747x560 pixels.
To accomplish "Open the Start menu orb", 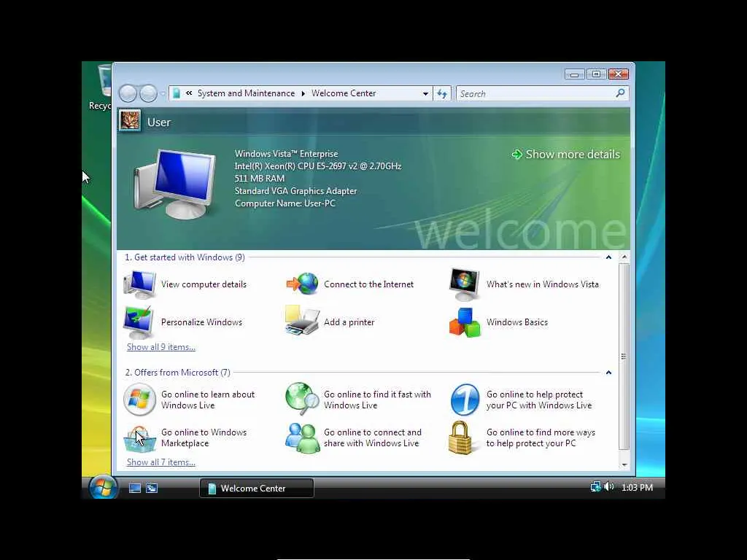I will pos(103,487).
